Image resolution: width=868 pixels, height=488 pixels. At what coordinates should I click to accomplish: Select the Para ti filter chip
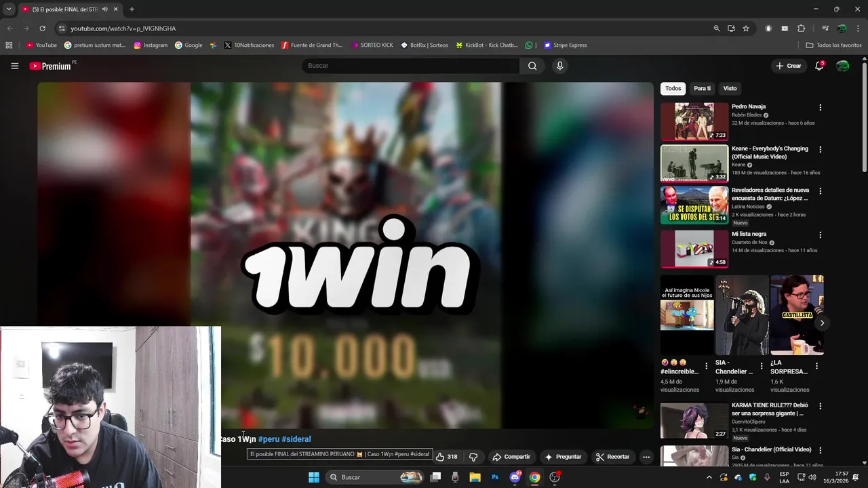point(702,88)
